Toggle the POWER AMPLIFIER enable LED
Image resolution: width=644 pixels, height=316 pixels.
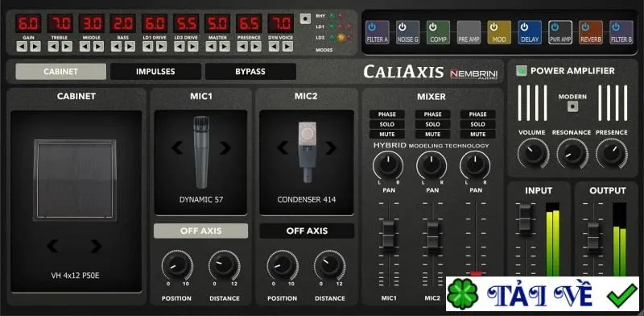(x=521, y=71)
